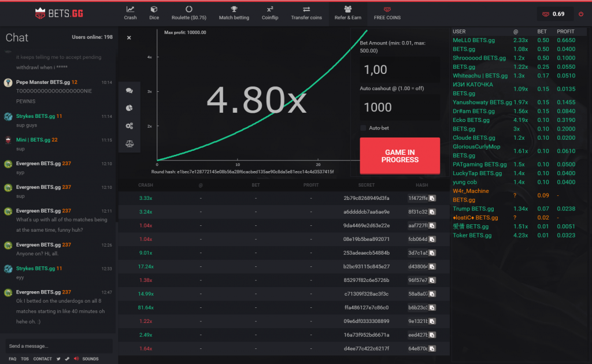The width and height of the screenshot is (592, 364).
Task: Copy hash eed427b for 2.49x round
Action: click(x=432, y=335)
